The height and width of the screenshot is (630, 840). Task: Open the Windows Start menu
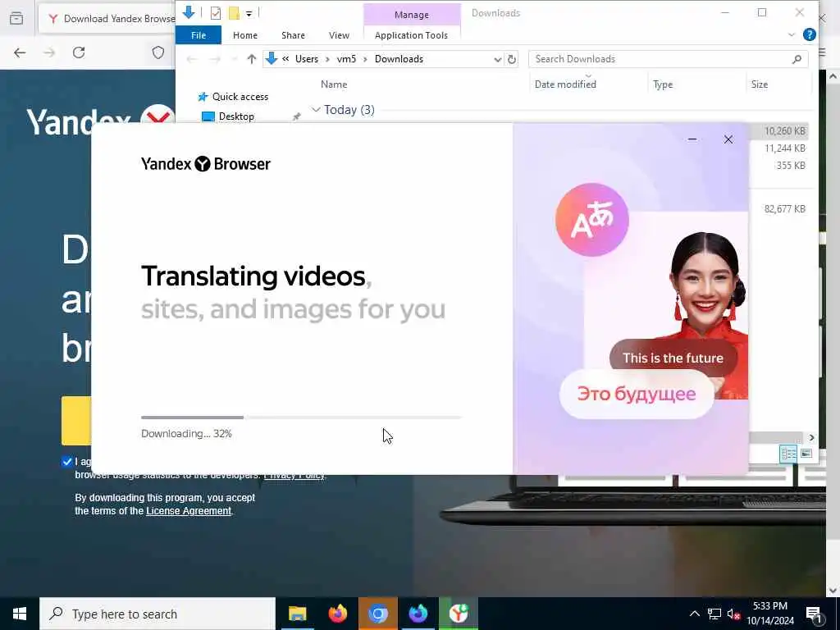tap(20, 614)
